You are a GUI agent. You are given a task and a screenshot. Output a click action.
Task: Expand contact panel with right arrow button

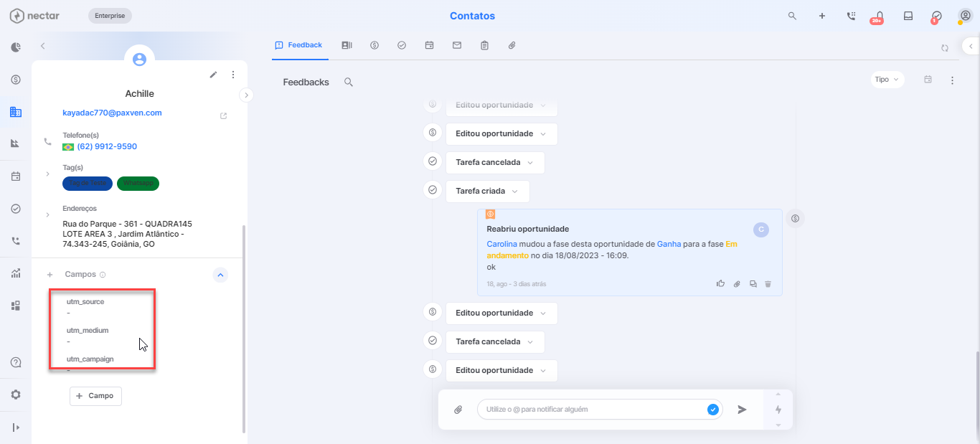(x=246, y=95)
